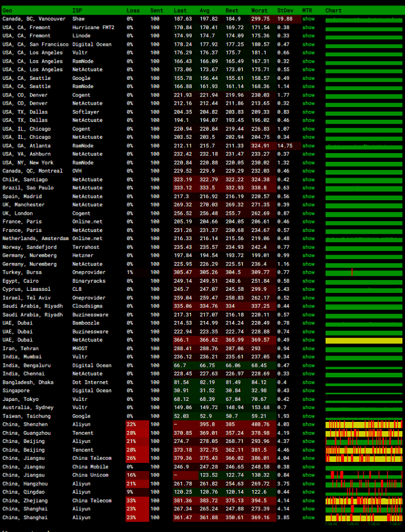Show MTR for Jiangsu China Unicom
405x532 pixels.
[x=308, y=475]
